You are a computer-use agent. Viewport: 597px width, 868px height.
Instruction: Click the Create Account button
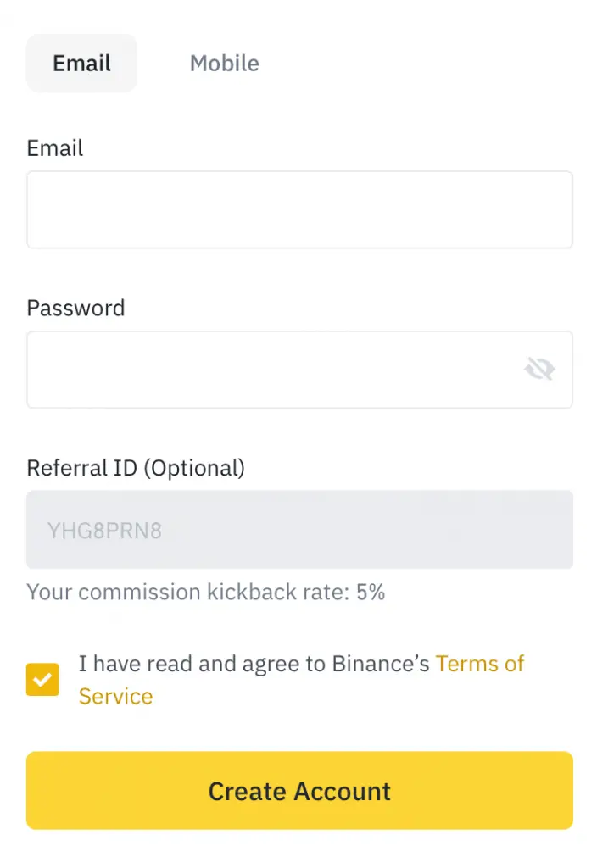pyautogui.click(x=299, y=791)
